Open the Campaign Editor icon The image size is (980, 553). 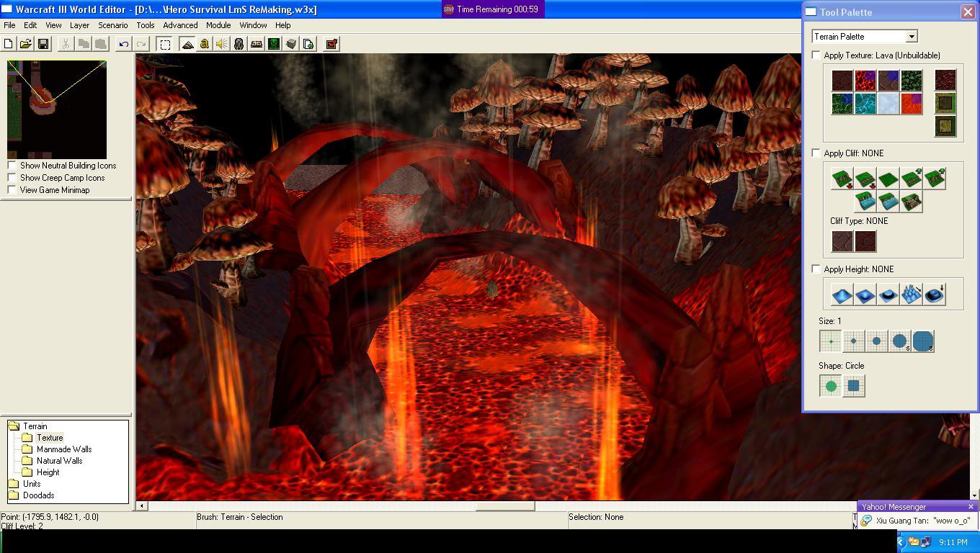click(x=257, y=44)
